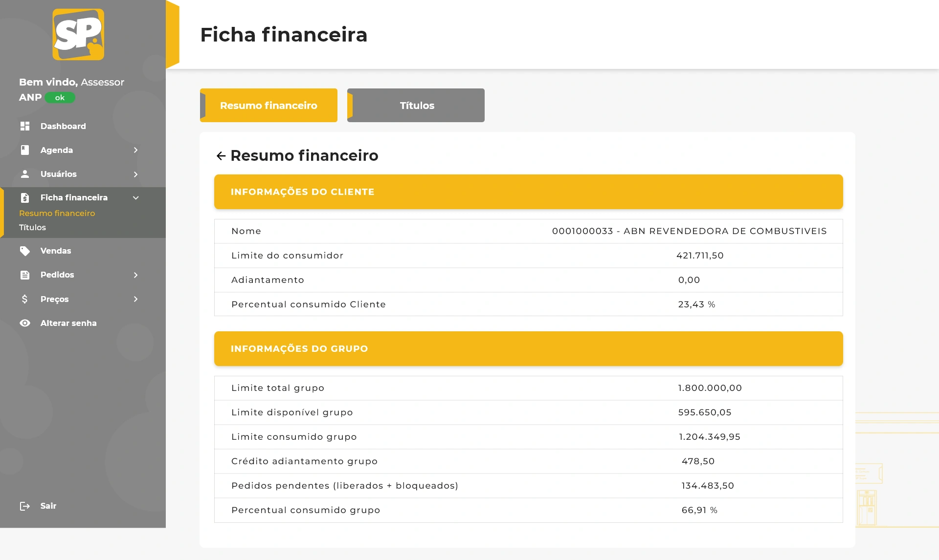Click the green ok status badge
The height and width of the screenshot is (560, 939).
pyautogui.click(x=60, y=98)
